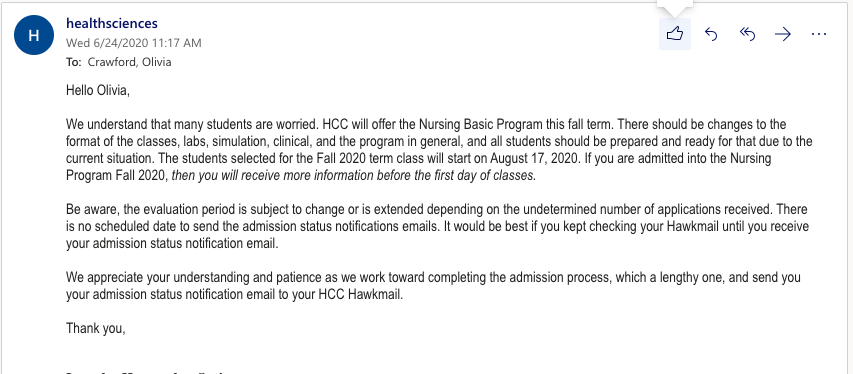Reply to the healthsciences email
Image resolution: width=853 pixels, height=374 pixels.
tap(711, 34)
